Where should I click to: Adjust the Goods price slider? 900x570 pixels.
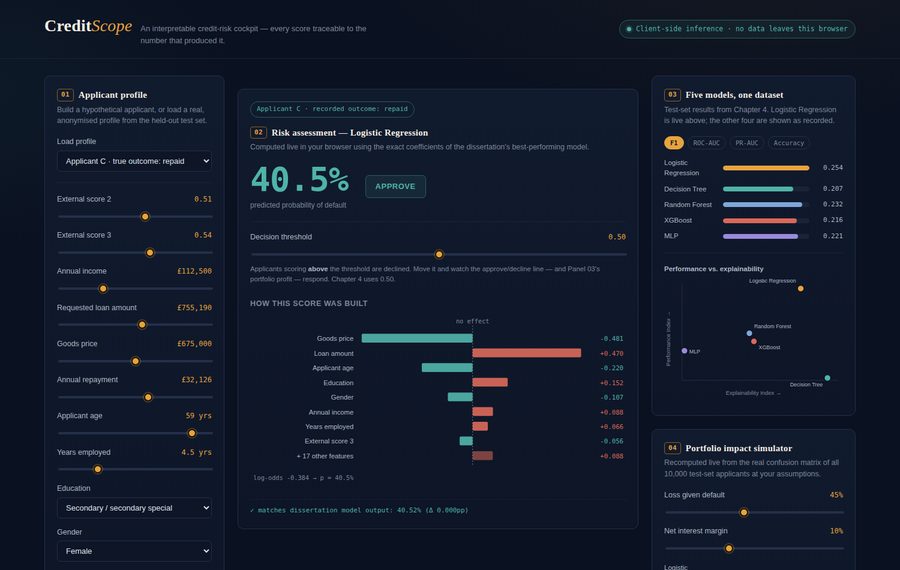click(x=135, y=361)
